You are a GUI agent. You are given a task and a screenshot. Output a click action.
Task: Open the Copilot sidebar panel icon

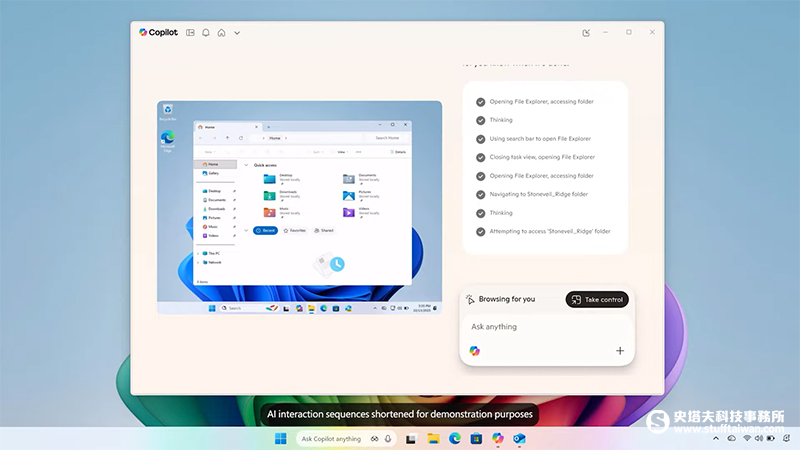pyautogui.click(x=190, y=32)
